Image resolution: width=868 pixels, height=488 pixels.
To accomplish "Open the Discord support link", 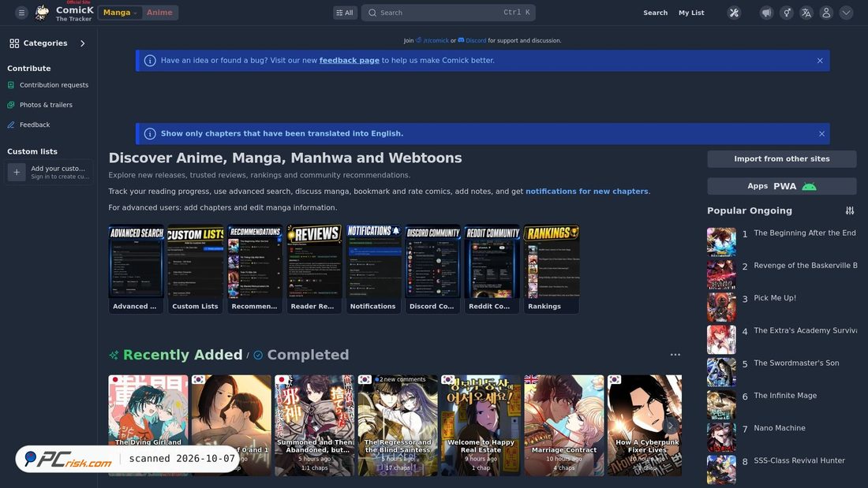I will (472, 40).
